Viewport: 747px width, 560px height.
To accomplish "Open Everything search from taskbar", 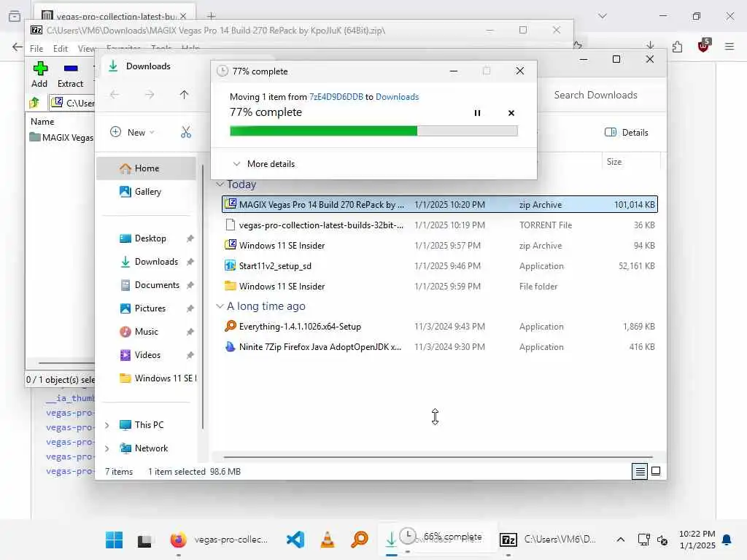I will point(360,540).
